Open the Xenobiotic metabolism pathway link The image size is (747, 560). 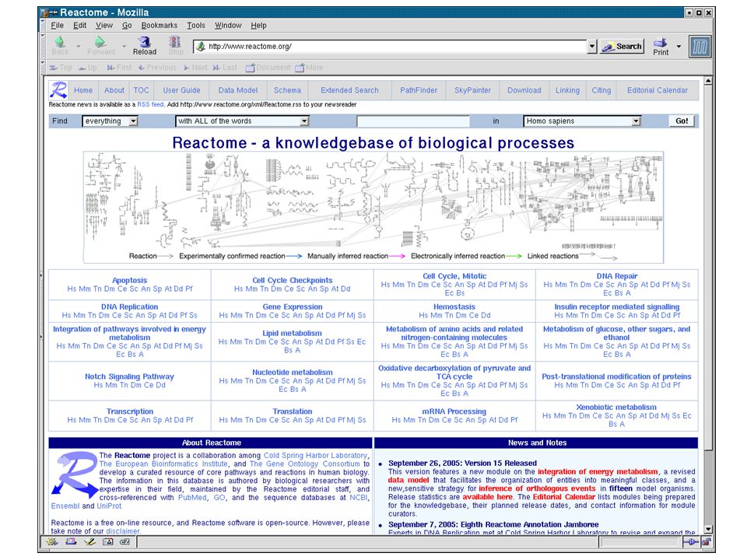pos(616,407)
